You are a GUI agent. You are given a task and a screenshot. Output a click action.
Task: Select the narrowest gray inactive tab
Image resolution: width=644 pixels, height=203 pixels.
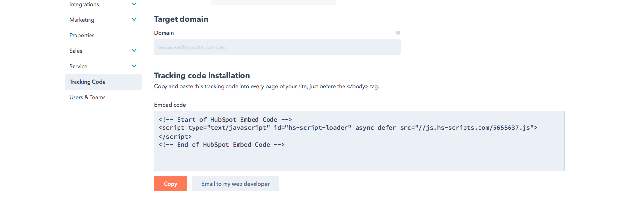coord(308,2)
